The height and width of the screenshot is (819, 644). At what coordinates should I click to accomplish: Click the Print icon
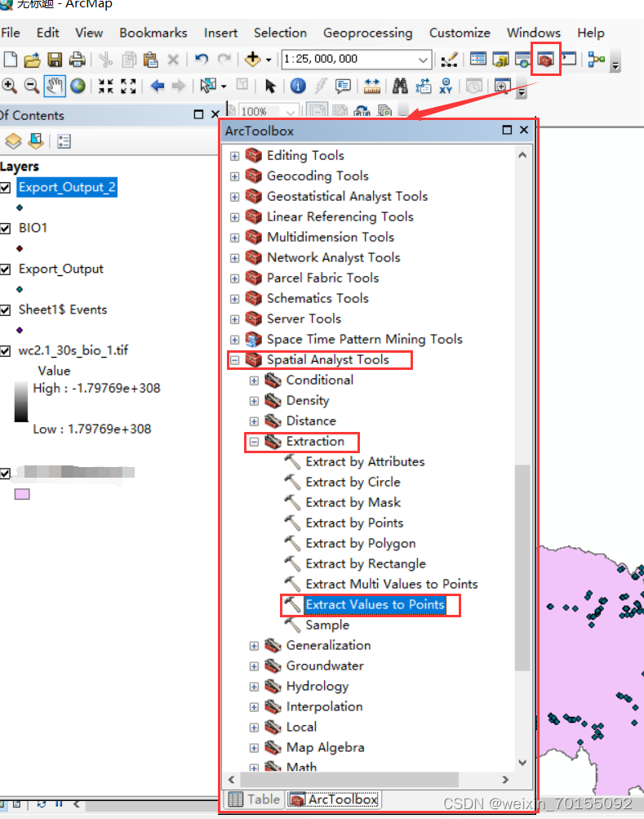[x=78, y=60]
